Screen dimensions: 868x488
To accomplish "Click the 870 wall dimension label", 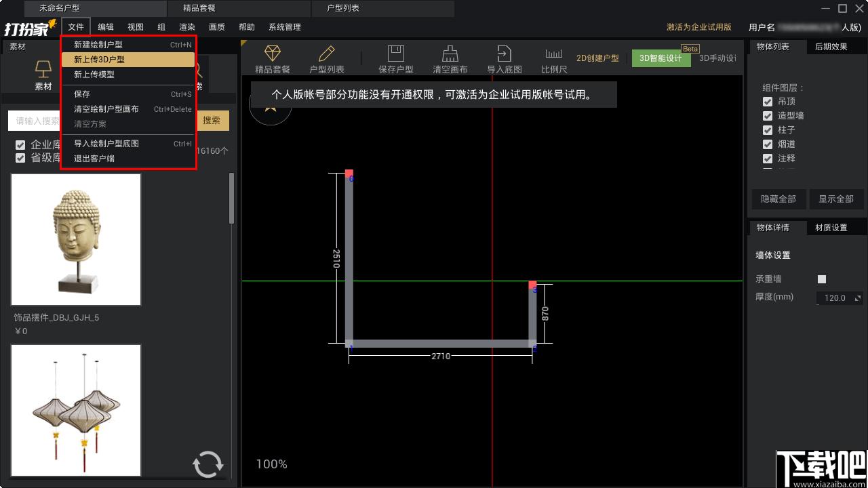I will tap(545, 313).
